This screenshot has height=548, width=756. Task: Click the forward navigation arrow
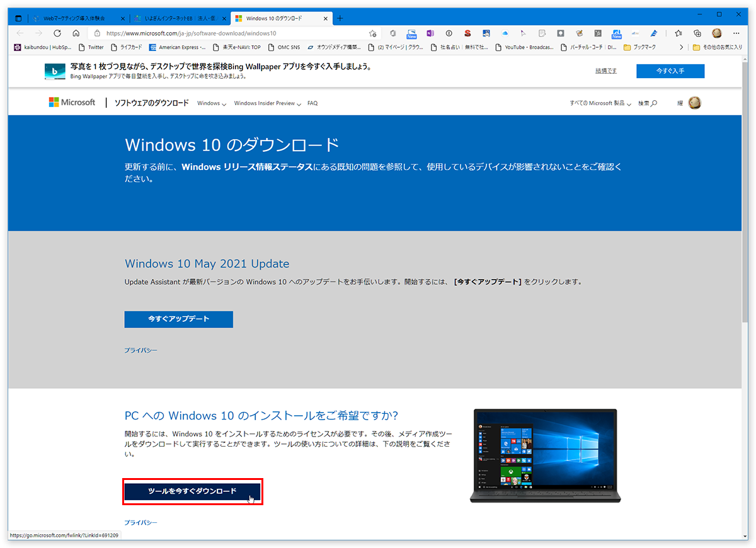pos(38,33)
